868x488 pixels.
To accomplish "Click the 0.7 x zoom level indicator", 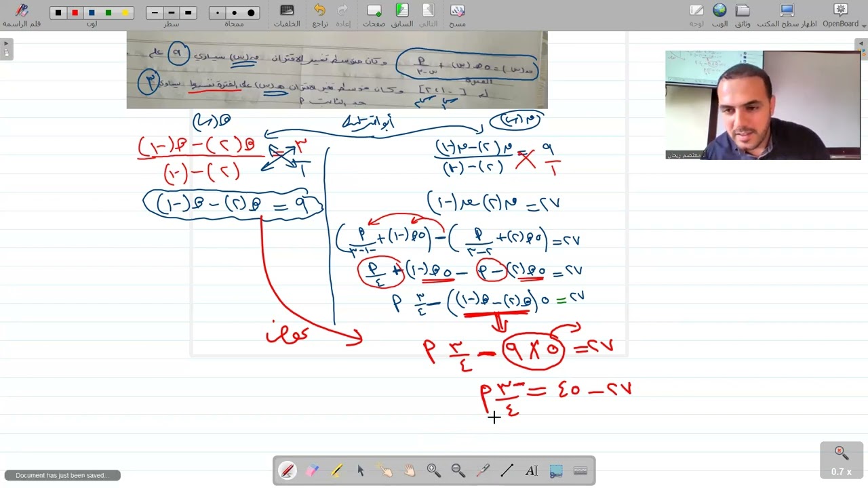I will (842, 461).
